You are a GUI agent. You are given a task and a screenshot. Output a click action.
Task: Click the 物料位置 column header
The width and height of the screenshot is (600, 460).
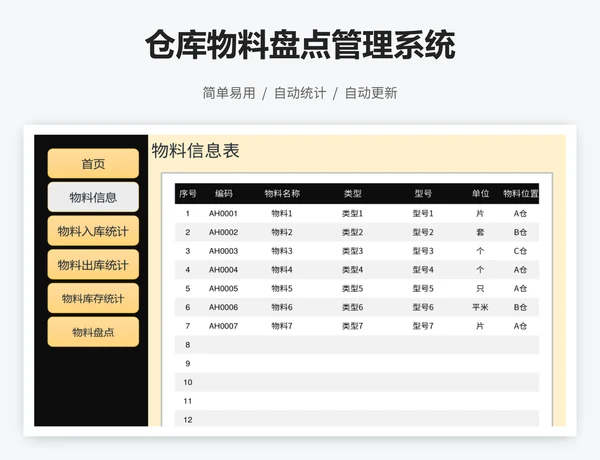click(x=520, y=194)
